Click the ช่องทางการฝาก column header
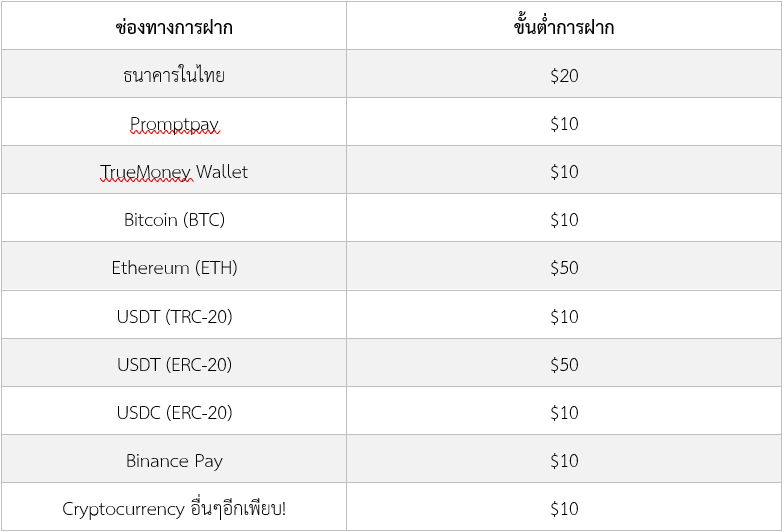This screenshot has height=532, width=783. pyautogui.click(x=174, y=27)
